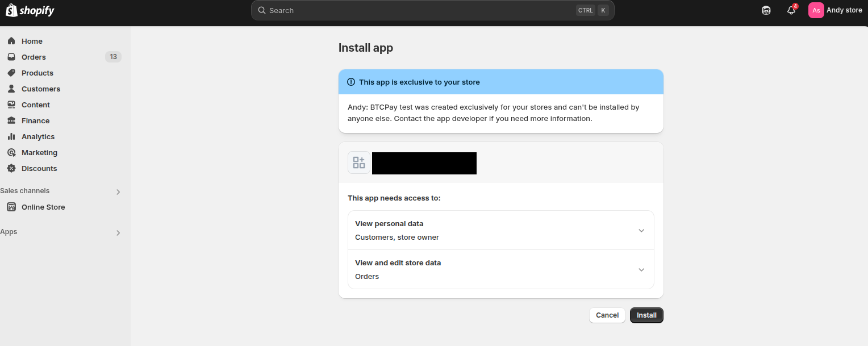This screenshot has height=346, width=868.
Task: Select the Home icon in the sidebar
Action: pyautogui.click(x=11, y=41)
